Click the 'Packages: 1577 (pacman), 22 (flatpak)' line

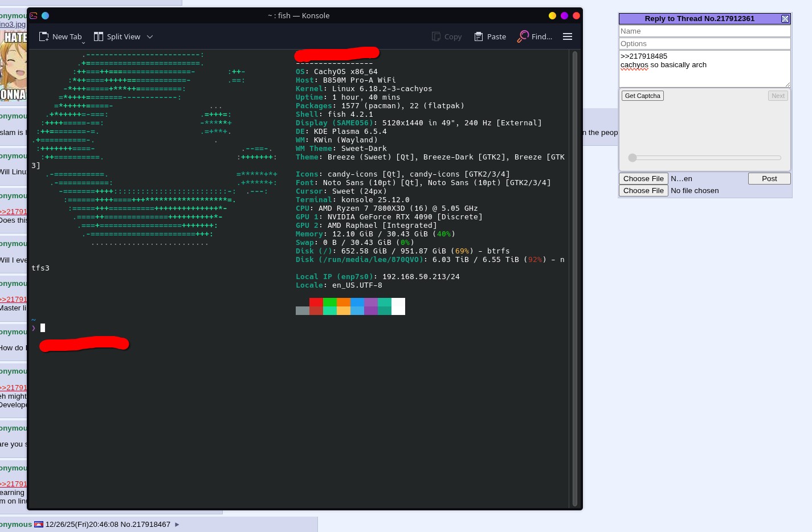coord(380,106)
